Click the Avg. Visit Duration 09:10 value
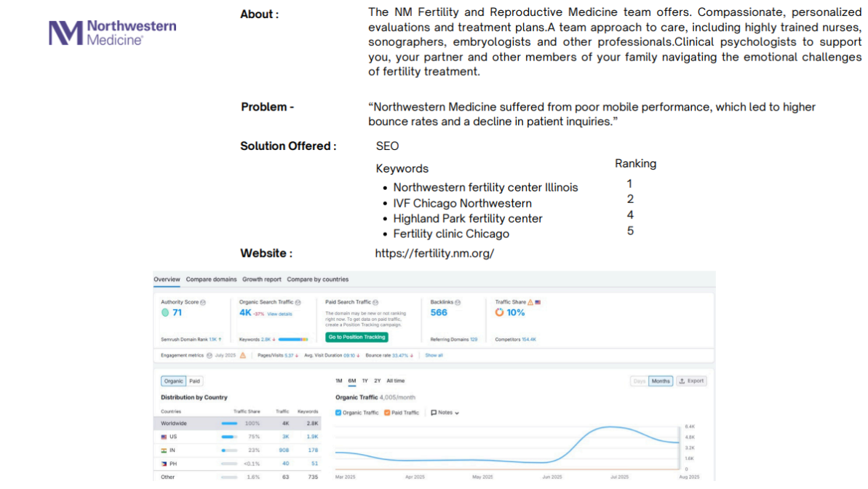The height and width of the screenshot is (489, 868). pyautogui.click(x=349, y=356)
